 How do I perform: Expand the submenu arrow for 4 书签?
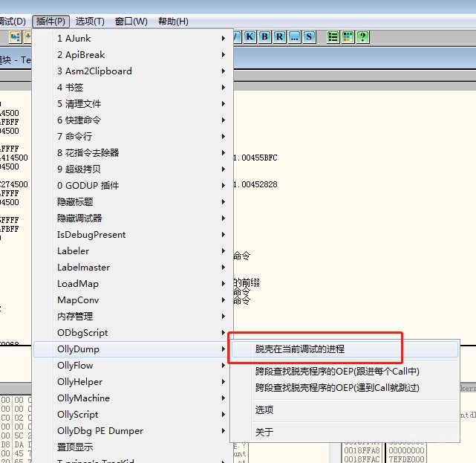224,88
